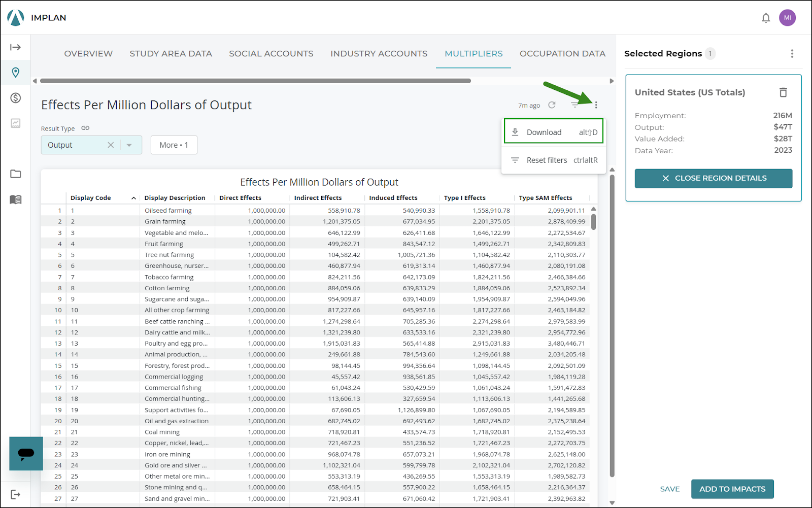The image size is (812, 508).
Task: Refresh the table with the reload icon
Action: click(552, 105)
